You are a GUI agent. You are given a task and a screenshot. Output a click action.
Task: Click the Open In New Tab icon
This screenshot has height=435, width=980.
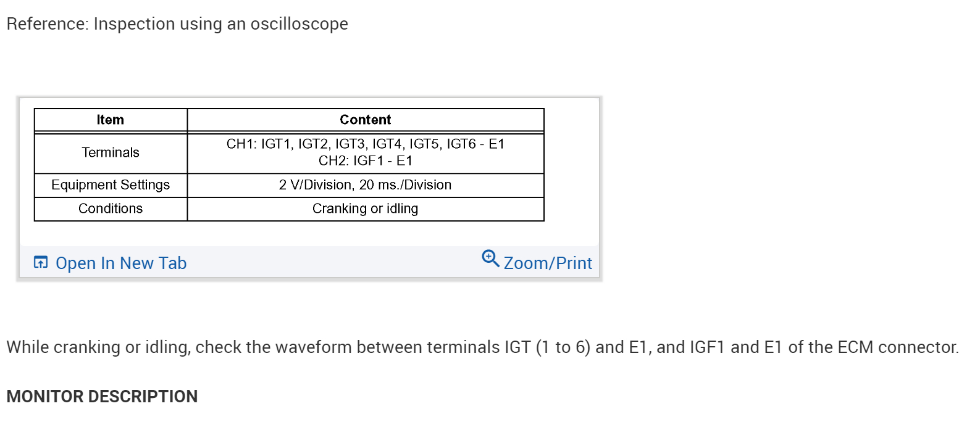(x=41, y=263)
